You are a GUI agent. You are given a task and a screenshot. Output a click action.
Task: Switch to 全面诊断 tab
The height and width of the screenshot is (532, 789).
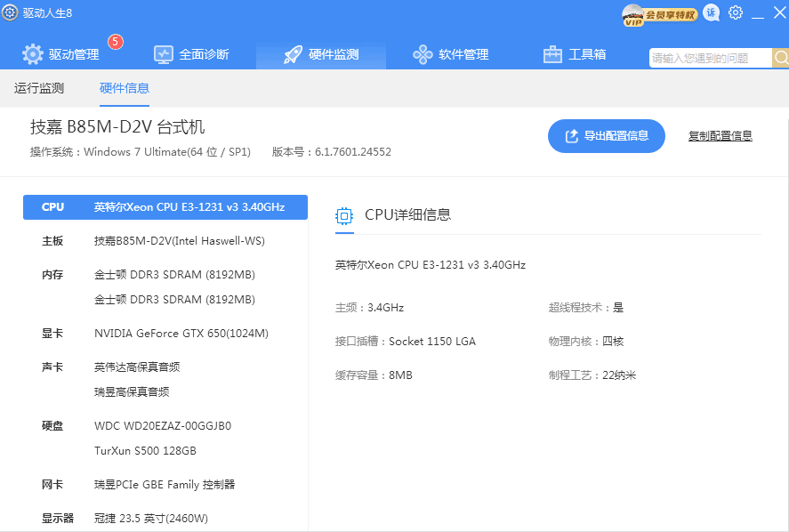tap(191, 54)
